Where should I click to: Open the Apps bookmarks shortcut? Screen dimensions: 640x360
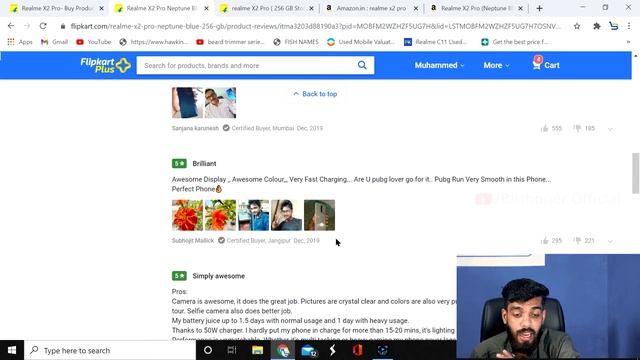point(20,42)
